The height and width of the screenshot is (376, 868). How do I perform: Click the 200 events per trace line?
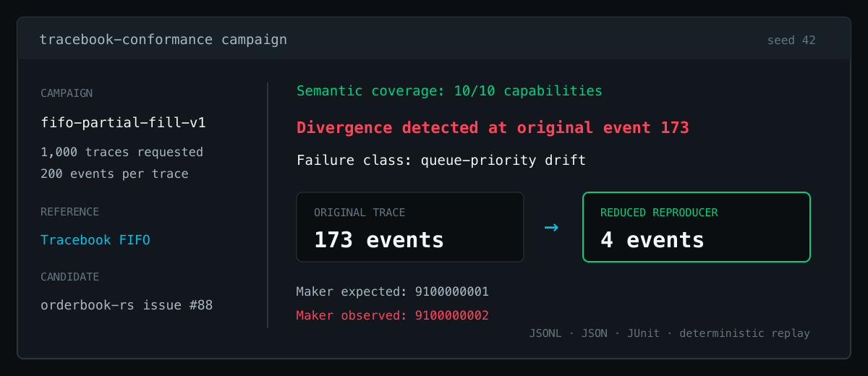[x=114, y=174]
